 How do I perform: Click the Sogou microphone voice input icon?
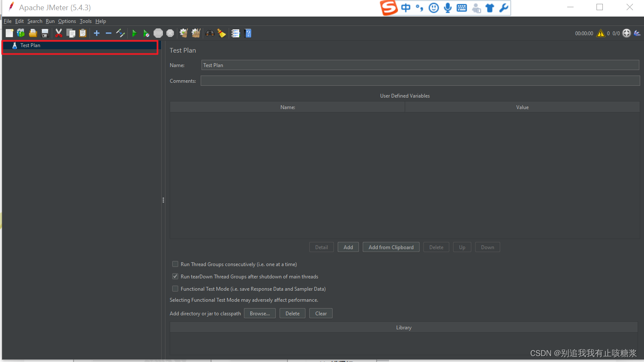click(x=448, y=8)
